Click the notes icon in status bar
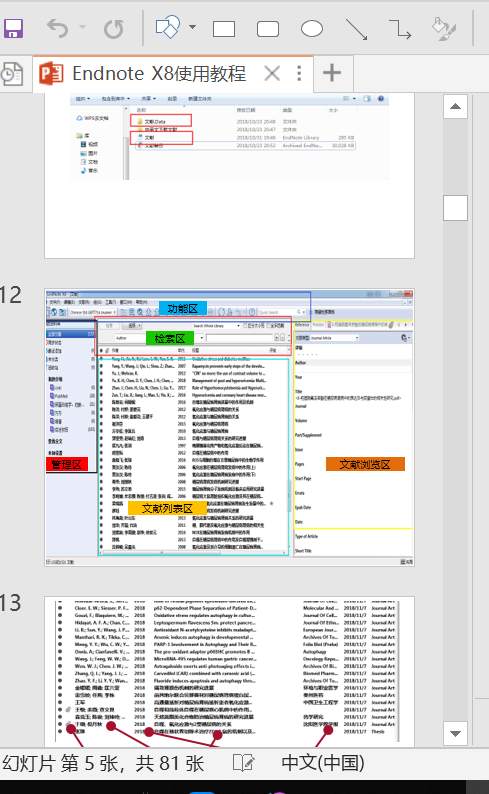Screen dimensions: 489x794 244,763
